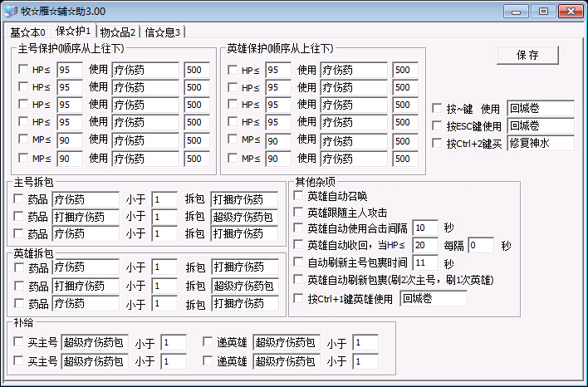Enable 按Ctrl+1键英雄使用 checkbox

(298, 298)
